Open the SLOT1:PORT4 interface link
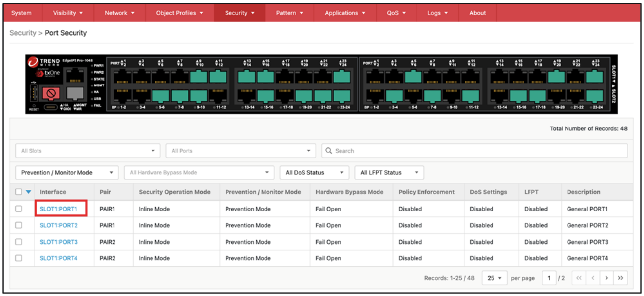This screenshot has height=296, width=644. click(59, 258)
